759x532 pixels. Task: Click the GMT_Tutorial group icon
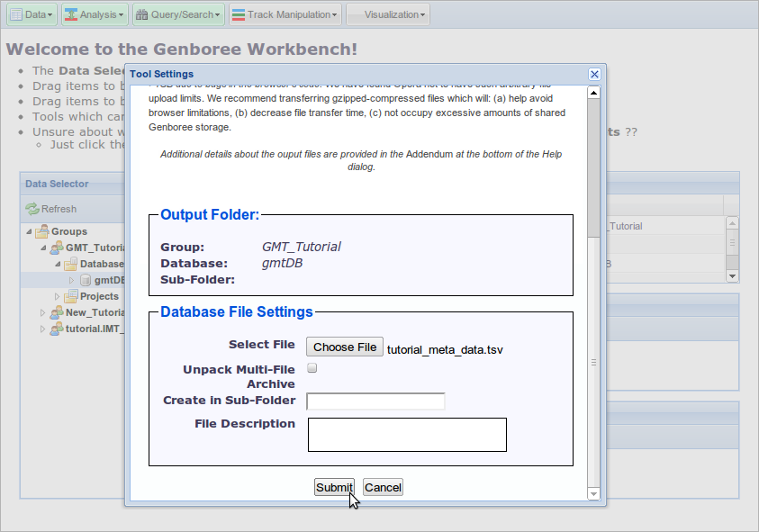(x=57, y=248)
